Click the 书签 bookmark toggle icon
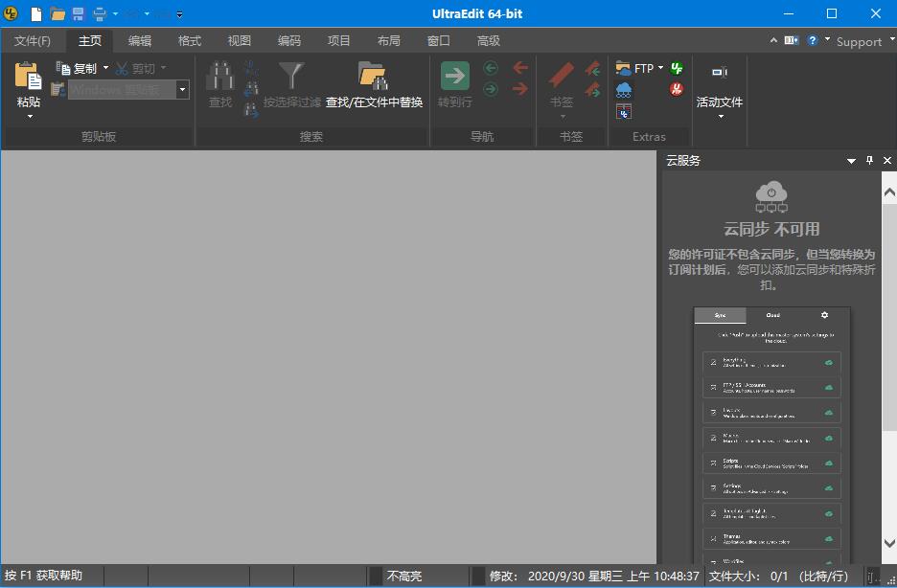The height and width of the screenshot is (588, 897). 562,76
